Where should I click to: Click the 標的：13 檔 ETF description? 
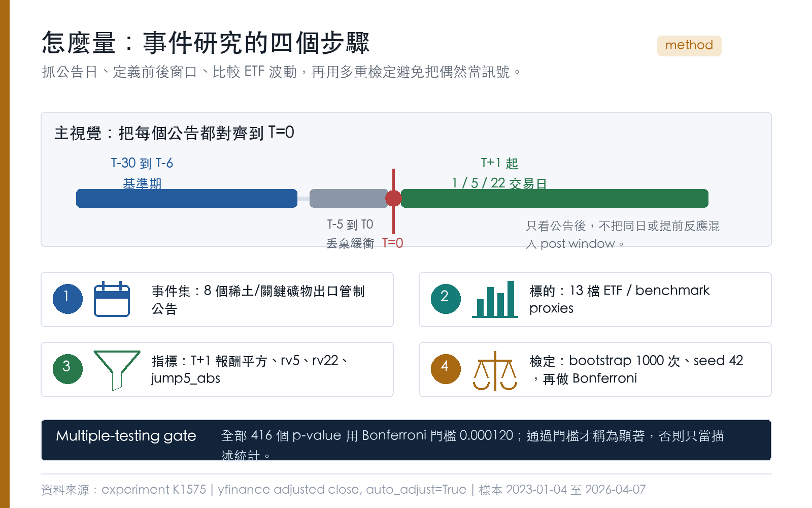click(619, 299)
